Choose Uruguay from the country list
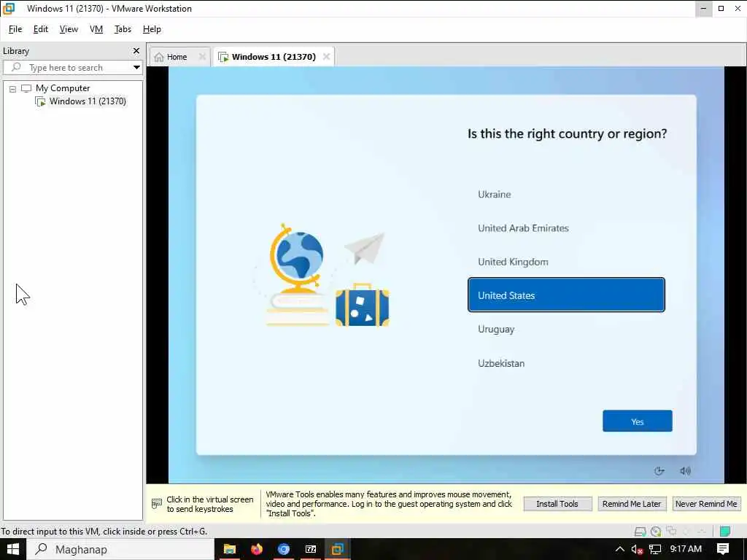Viewport: 747px width, 560px height. pyautogui.click(x=566, y=329)
